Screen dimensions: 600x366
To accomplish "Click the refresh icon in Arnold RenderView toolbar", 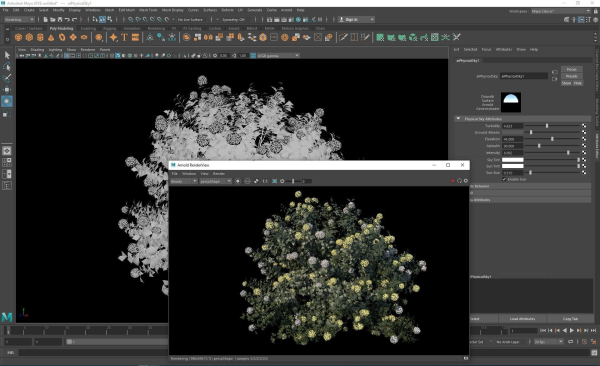I will click(459, 181).
